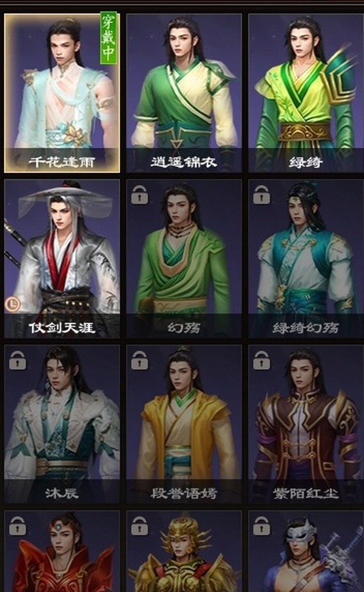The image size is (364, 592).
Task: Click the lock icon on red armor outfit
Action: point(18,526)
